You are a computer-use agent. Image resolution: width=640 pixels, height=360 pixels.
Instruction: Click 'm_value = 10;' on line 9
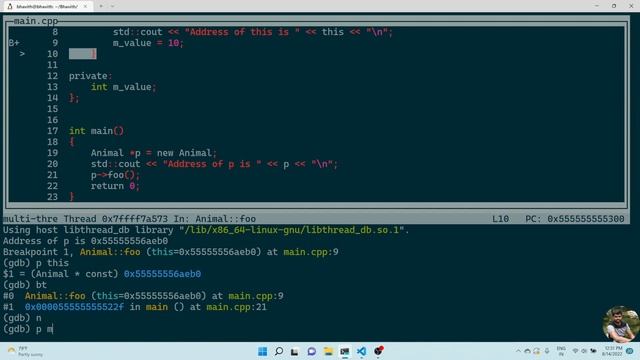(x=148, y=43)
